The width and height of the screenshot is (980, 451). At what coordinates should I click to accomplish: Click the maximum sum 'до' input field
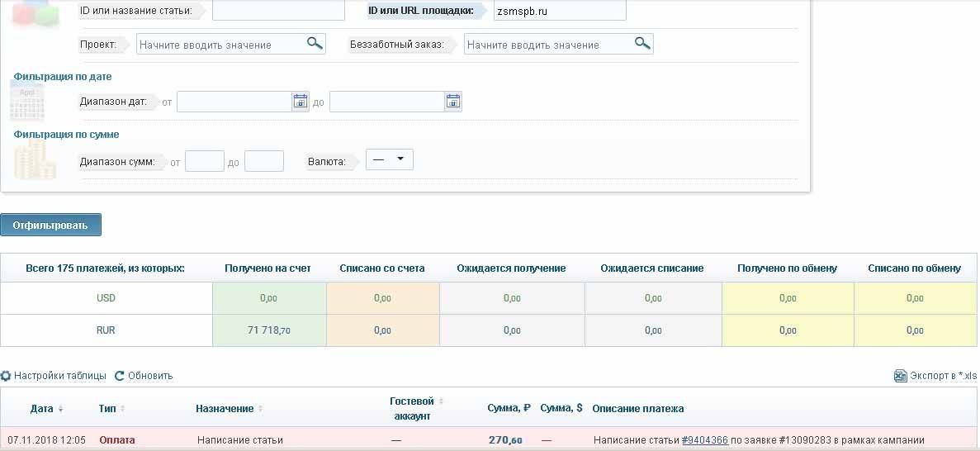[x=263, y=161]
